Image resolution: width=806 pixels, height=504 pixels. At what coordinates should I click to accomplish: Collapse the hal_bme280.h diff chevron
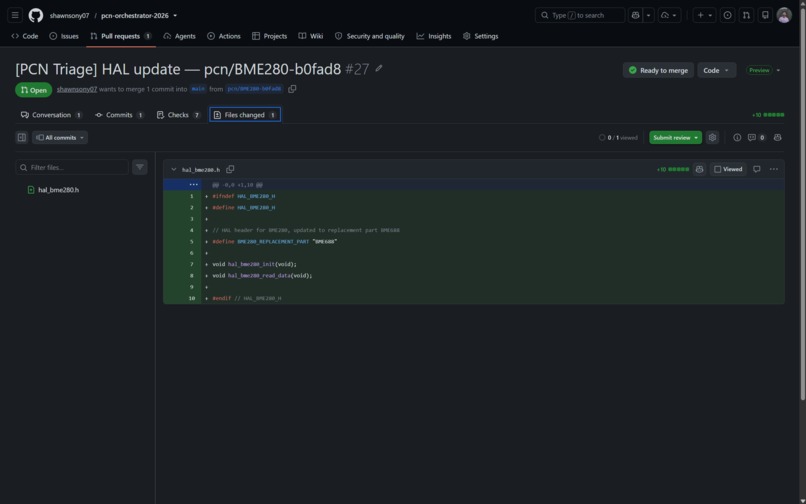[174, 169]
